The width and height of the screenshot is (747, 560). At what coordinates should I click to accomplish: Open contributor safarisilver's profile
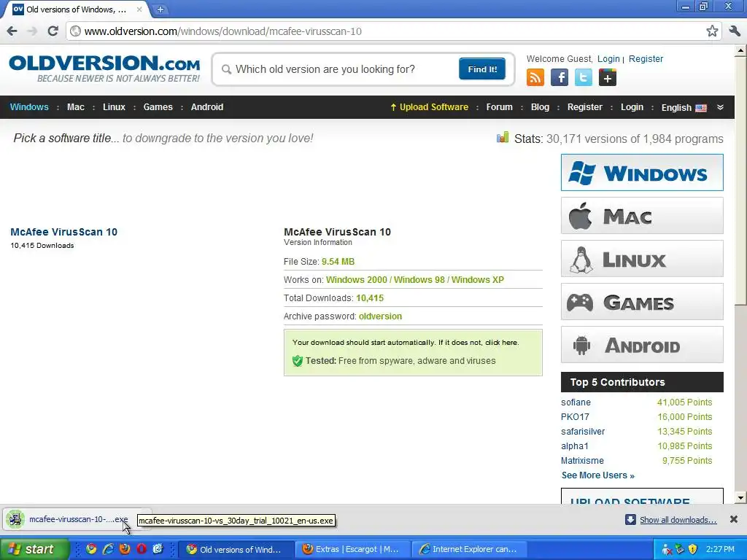point(583,432)
